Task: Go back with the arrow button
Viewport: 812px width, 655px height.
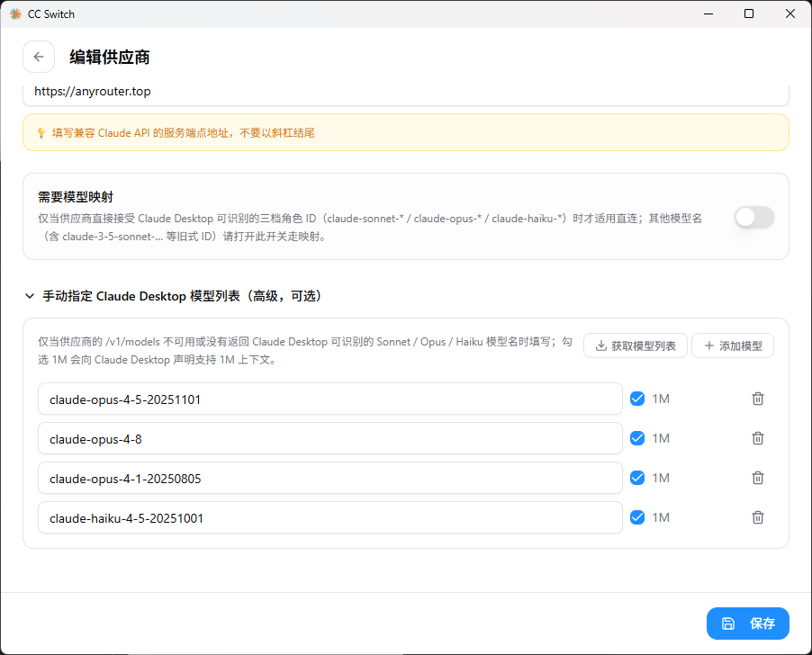Action: point(39,57)
